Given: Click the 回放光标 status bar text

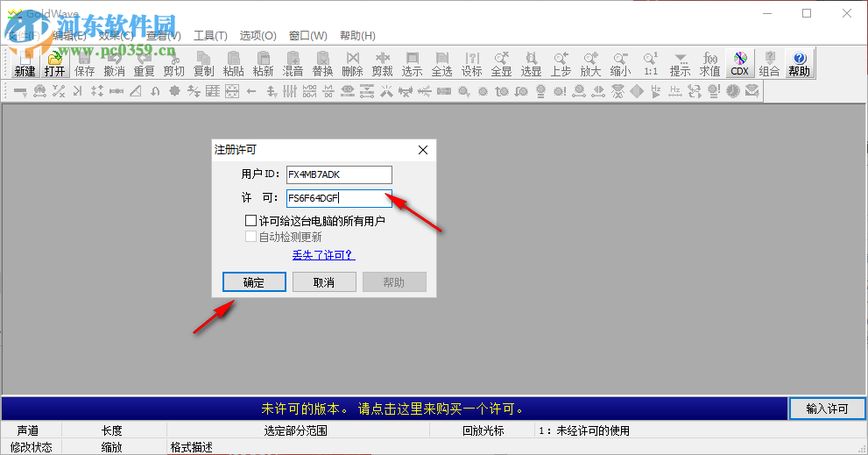Looking at the screenshot, I should [483, 430].
